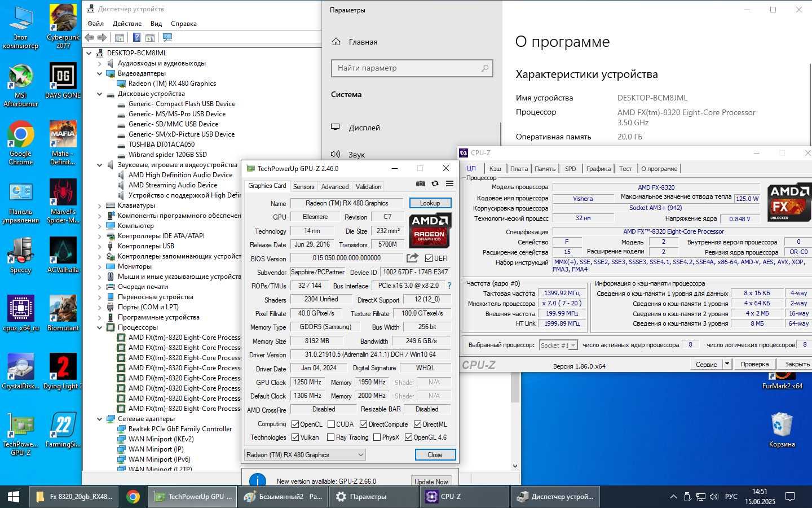Toggle the CUDA checkbox

pos(332,424)
